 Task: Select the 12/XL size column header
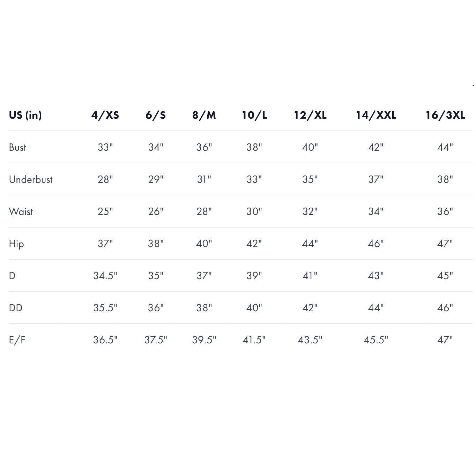coord(310,115)
